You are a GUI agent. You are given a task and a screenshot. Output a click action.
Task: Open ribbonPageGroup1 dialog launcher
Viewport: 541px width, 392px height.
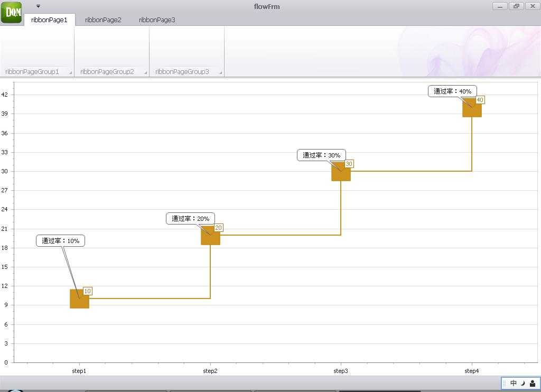(x=70, y=72)
